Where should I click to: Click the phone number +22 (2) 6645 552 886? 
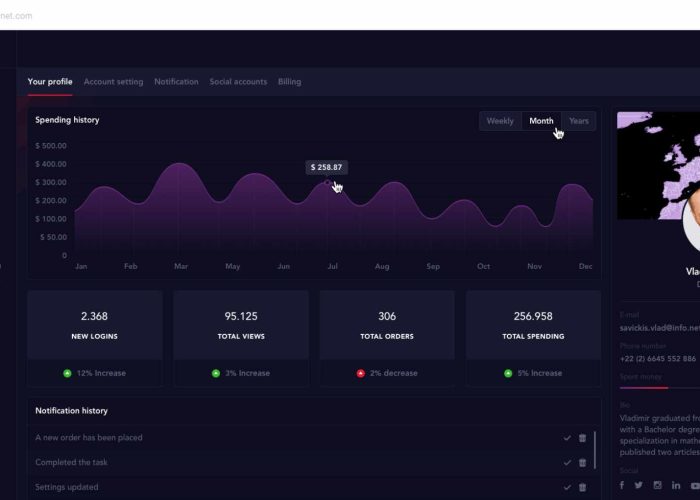pyautogui.click(x=658, y=359)
